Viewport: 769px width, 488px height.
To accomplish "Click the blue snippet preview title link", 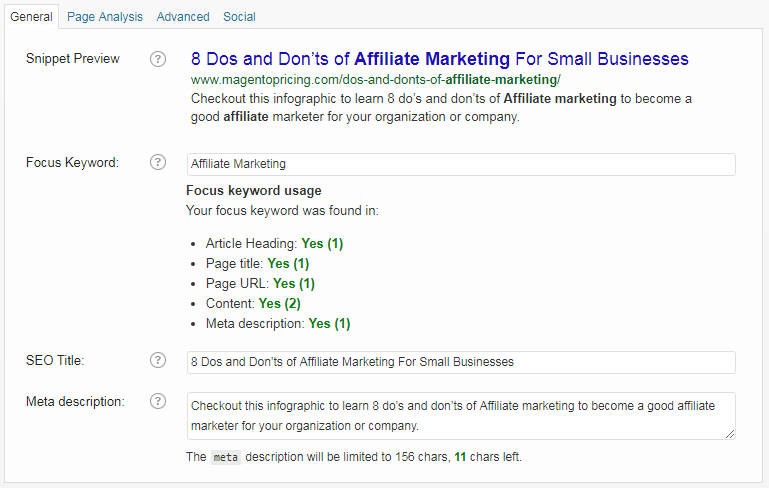I will coord(439,59).
